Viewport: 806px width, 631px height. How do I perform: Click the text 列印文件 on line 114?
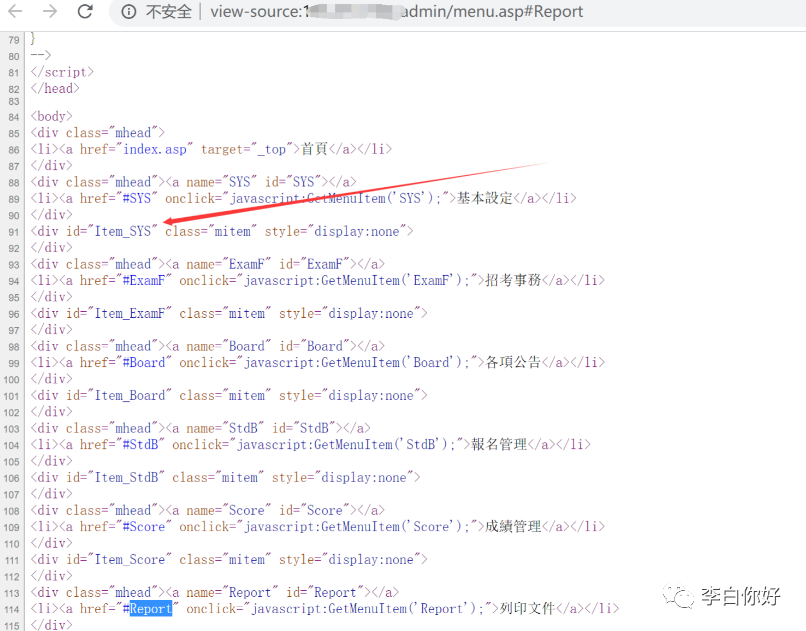point(527,609)
